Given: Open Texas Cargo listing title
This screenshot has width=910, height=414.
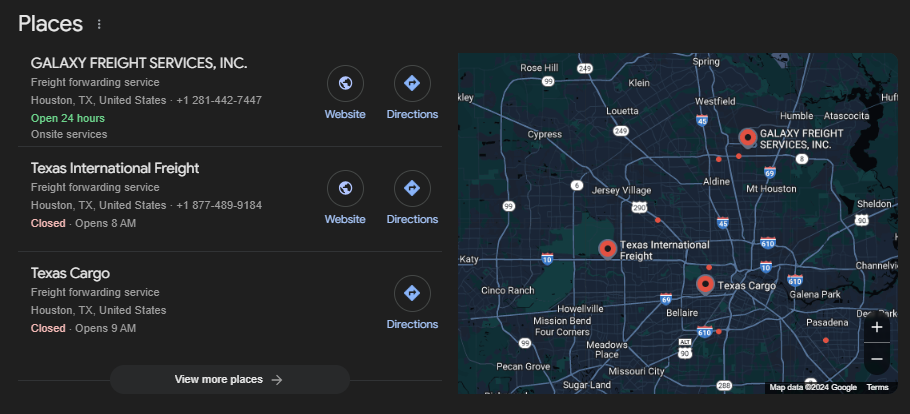Looking at the screenshot, I should 70,273.
